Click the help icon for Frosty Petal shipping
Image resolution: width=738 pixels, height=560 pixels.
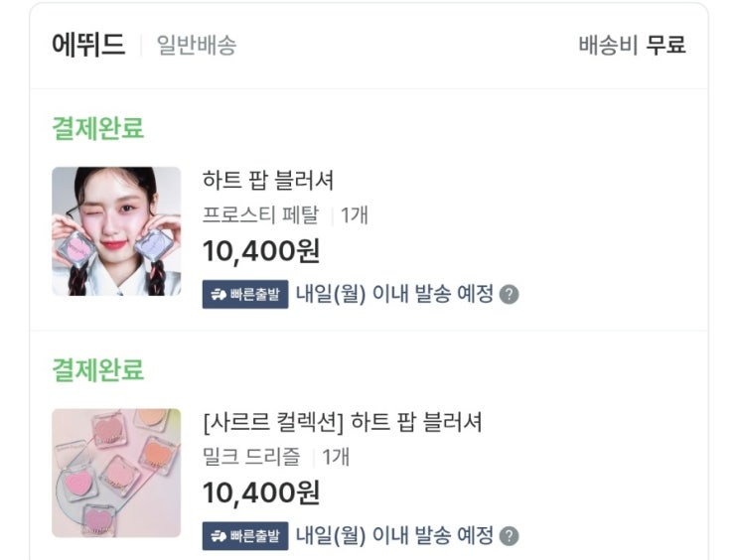[510, 295]
